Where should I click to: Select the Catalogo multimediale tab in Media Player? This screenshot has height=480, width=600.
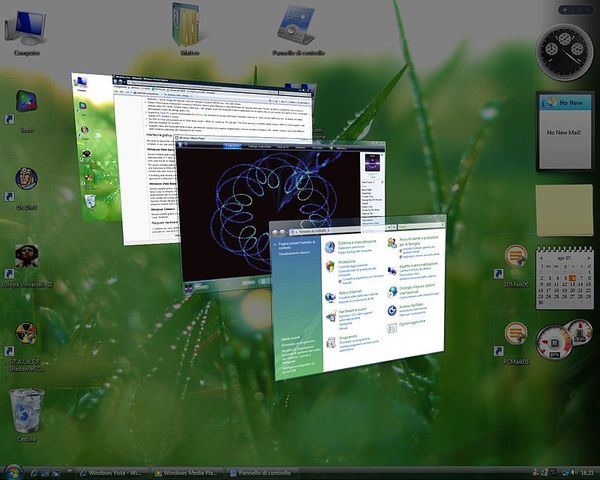pyautogui.click(x=260, y=147)
